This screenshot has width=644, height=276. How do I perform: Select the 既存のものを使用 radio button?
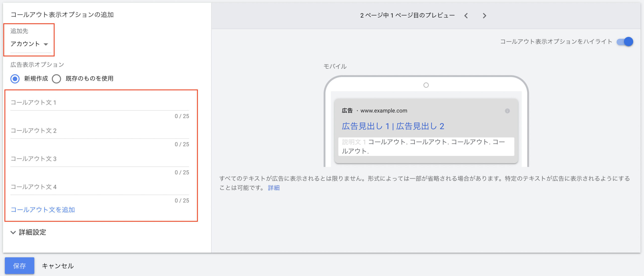coord(57,79)
